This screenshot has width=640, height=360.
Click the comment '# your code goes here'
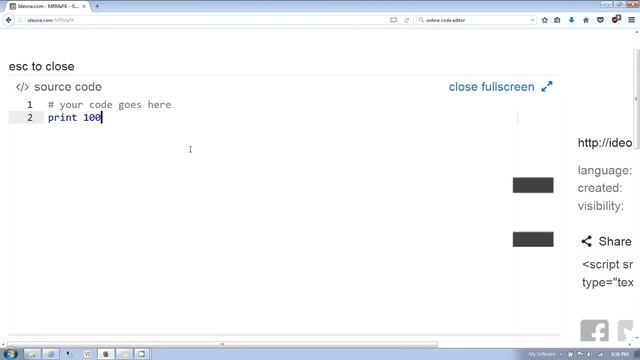coord(109,104)
